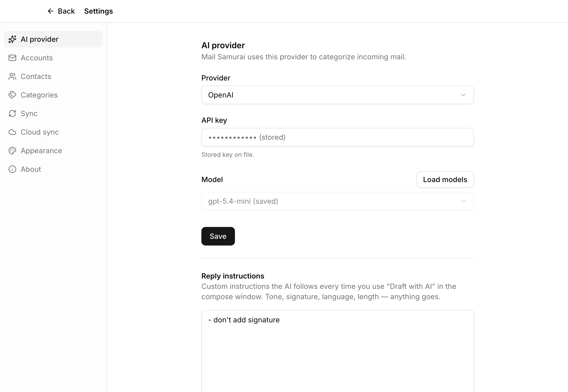Click inside the Reply instructions text area
Screen dimensions: 568x392
(x=337, y=351)
